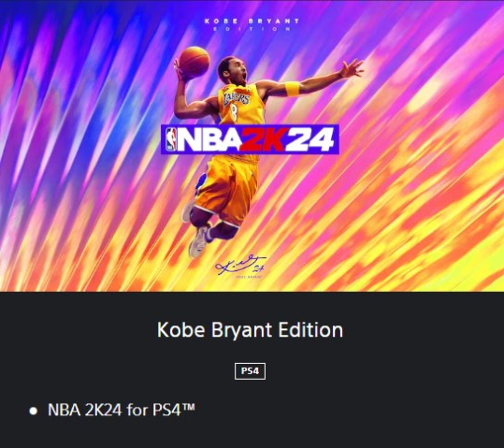Click the NBA league emblem in the logo
The image size is (504, 448).
click(x=171, y=139)
